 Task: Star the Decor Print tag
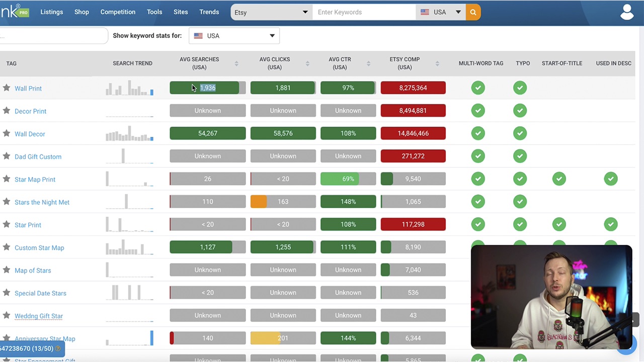pos(7,111)
